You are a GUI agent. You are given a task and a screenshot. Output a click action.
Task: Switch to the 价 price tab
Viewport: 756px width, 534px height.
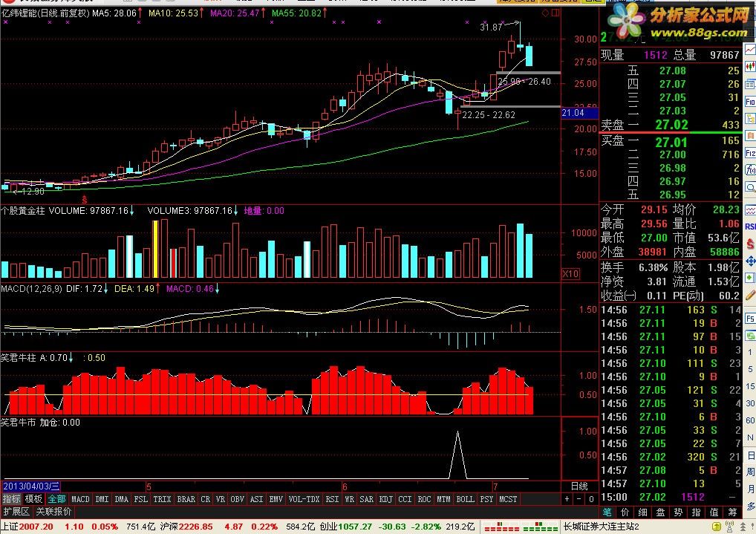pos(625,512)
